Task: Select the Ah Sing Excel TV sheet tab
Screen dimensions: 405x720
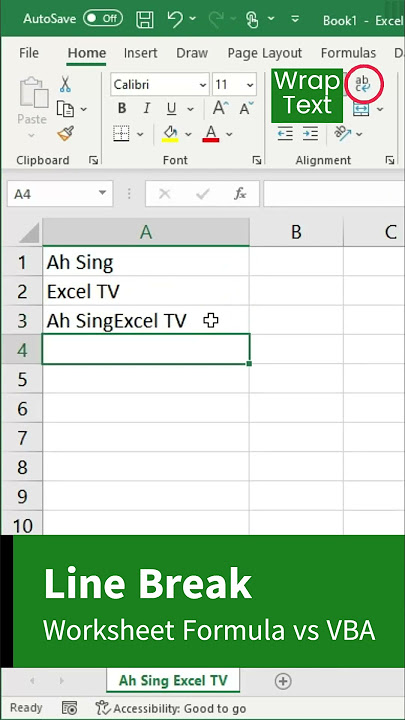Action: coord(173,681)
